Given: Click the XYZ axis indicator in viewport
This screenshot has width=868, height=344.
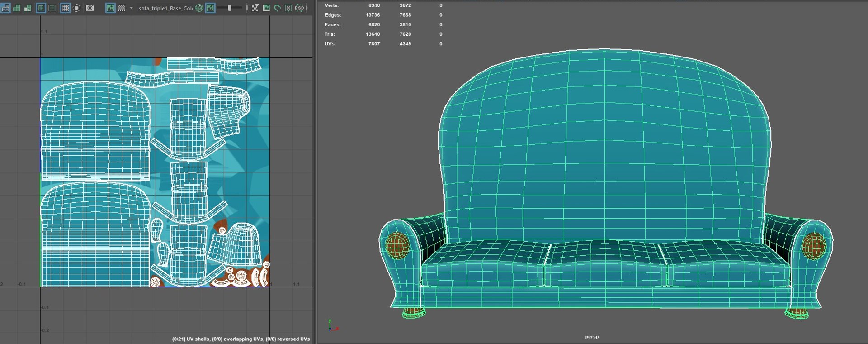Looking at the screenshot, I should pos(333,325).
